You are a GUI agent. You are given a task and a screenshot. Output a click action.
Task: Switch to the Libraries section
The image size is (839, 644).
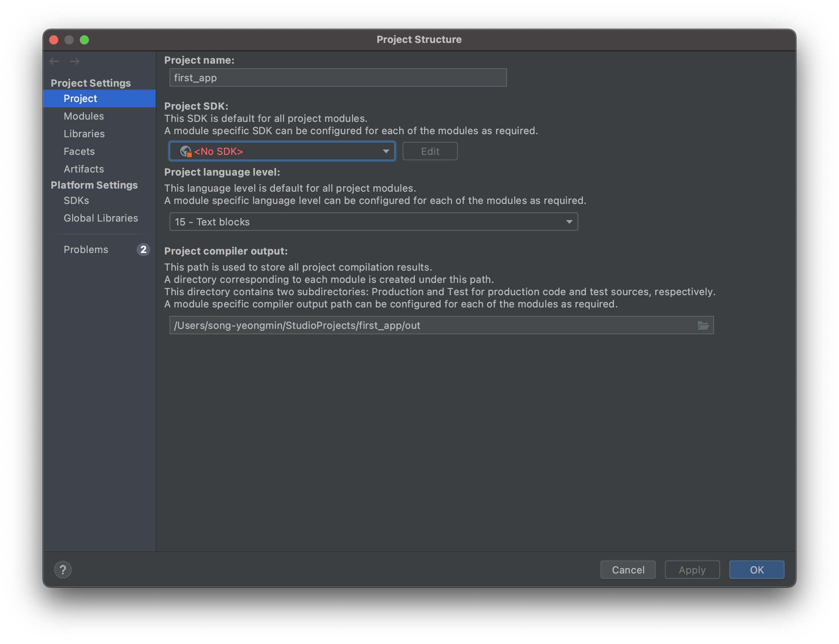pos(84,134)
